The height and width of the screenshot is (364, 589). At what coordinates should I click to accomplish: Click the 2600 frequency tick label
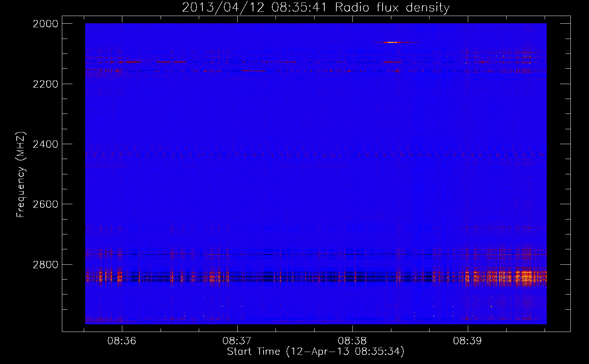[x=46, y=204]
